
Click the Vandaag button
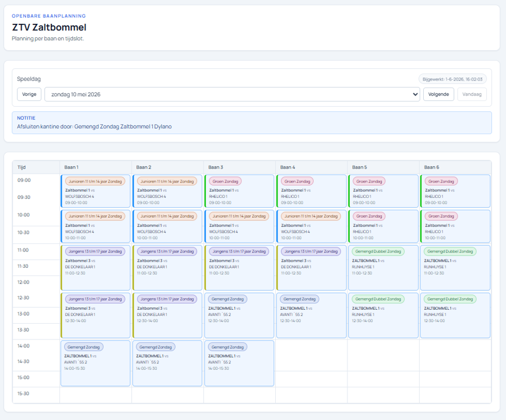click(472, 94)
